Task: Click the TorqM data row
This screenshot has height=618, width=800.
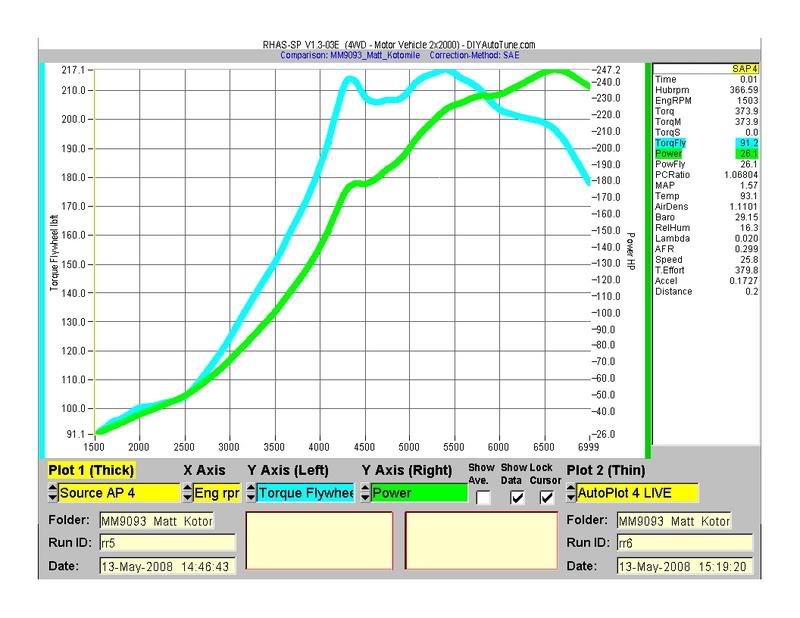Action: (x=707, y=121)
